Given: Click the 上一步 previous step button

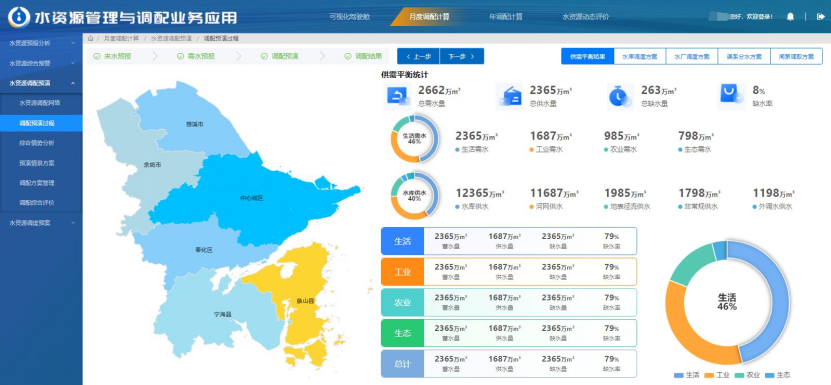Looking at the screenshot, I should click(x=418, y=56).
